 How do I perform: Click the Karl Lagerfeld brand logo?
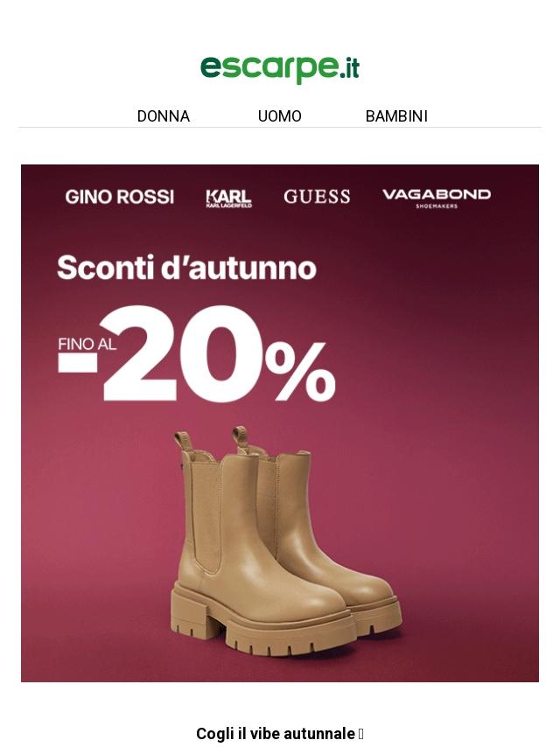[x=228, y=199]
